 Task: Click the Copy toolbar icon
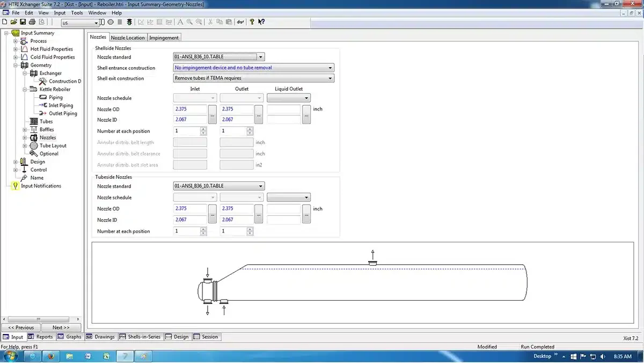(x=219, y=22)
